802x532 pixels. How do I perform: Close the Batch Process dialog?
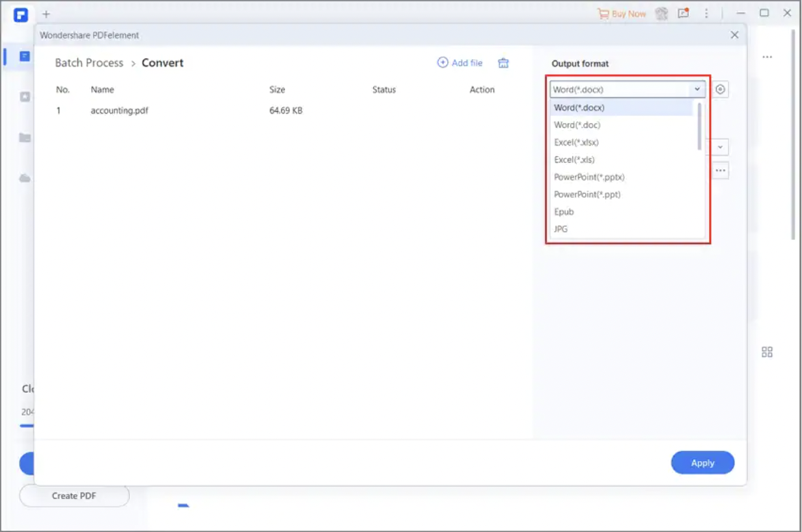coord(734,35)
